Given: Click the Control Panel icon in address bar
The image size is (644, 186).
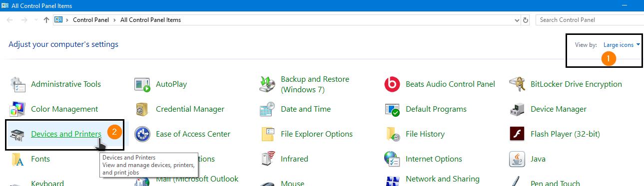Looking at the screenshot, I should [x=58, y=20].
